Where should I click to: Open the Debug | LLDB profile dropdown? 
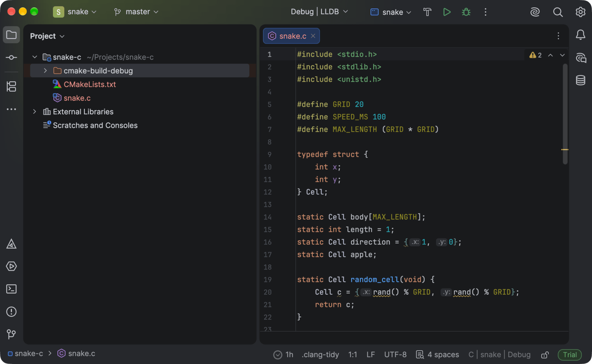[x=319, y=12]
